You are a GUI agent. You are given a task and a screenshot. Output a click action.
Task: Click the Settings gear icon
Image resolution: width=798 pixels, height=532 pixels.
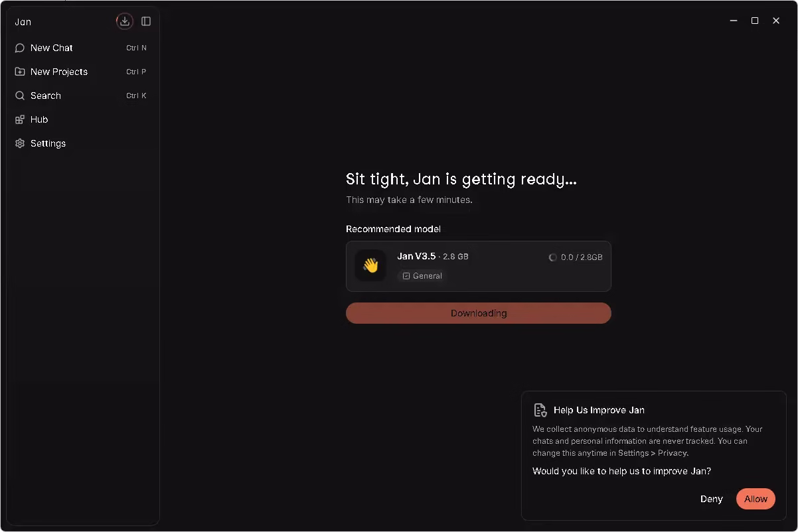(20, 143)
